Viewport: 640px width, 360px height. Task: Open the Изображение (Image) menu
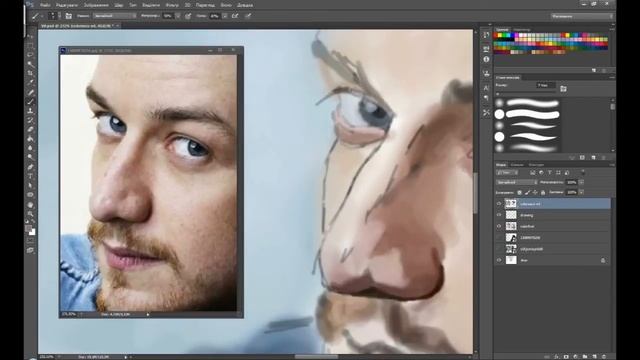(x=96, y=5)
